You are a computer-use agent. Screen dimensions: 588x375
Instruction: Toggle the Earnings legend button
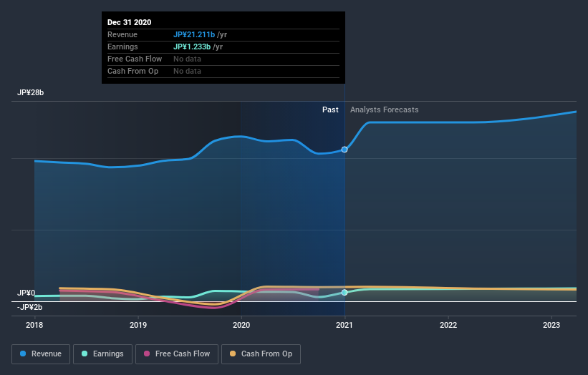click(102, 354)
